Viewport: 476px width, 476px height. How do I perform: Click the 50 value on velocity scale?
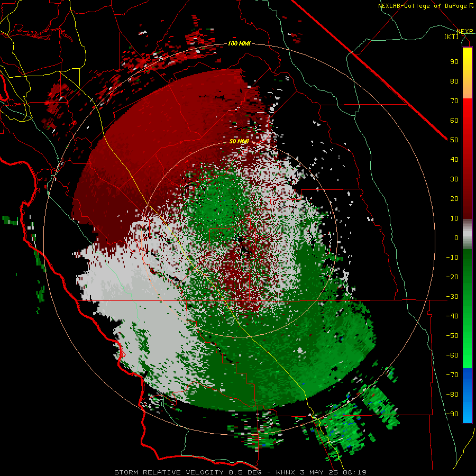(454, 140)
